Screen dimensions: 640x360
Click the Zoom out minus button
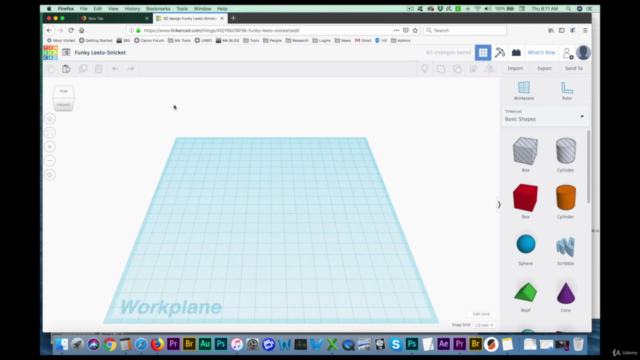pyautogui.click(x=50, y=160)
